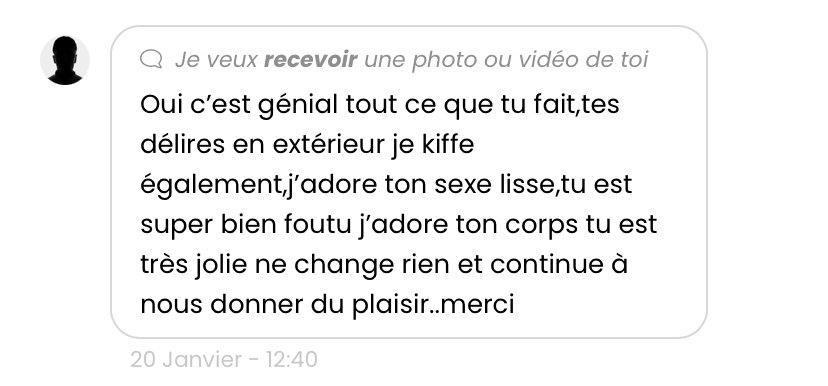Image resolution: width=828 pixels, height=386 pixels.
Task: Click "de toi" ending the header line
Action: coord(613,60)
